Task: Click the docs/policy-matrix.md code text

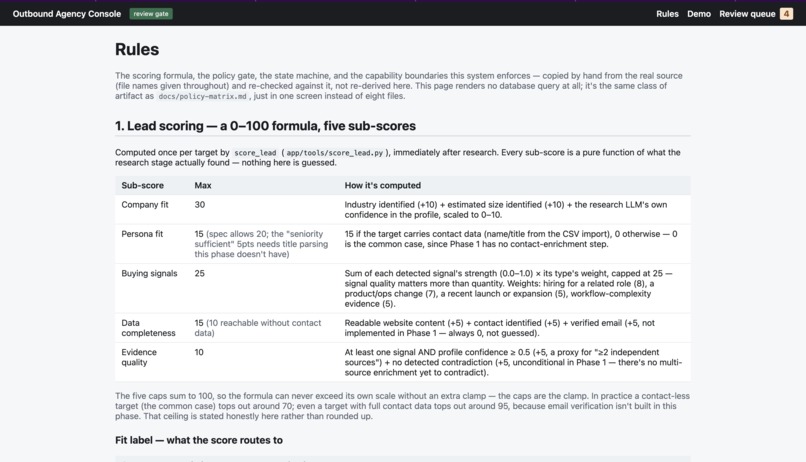Action: coord(202,96)
